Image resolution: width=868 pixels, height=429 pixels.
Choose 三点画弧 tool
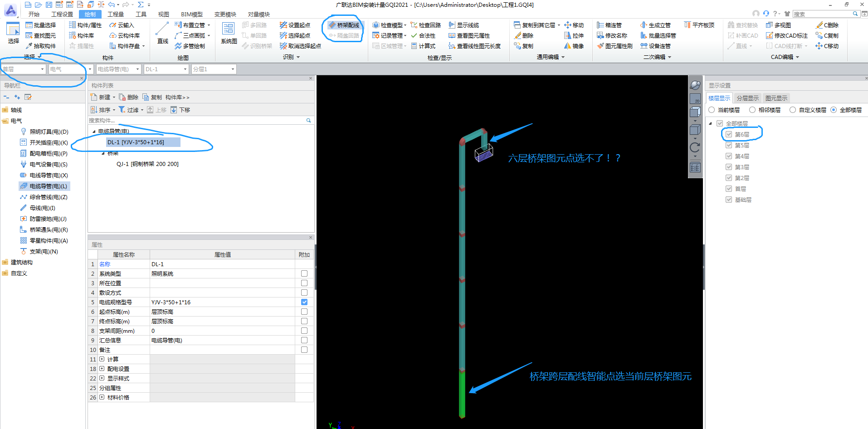point(193,35)
